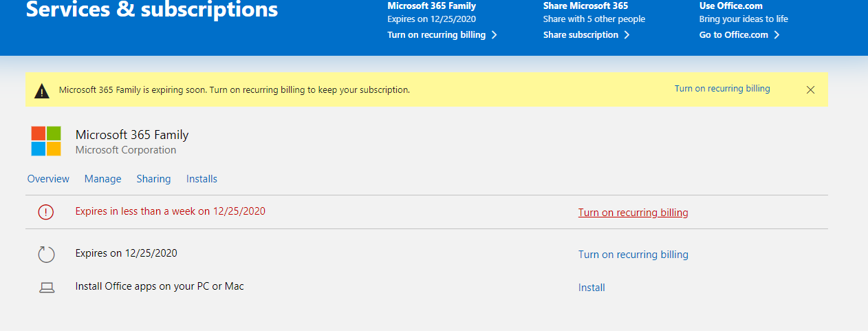The image size is (868, 331).
Task: Click Turn on recurring billing in blue header
Action: (436, 35)
